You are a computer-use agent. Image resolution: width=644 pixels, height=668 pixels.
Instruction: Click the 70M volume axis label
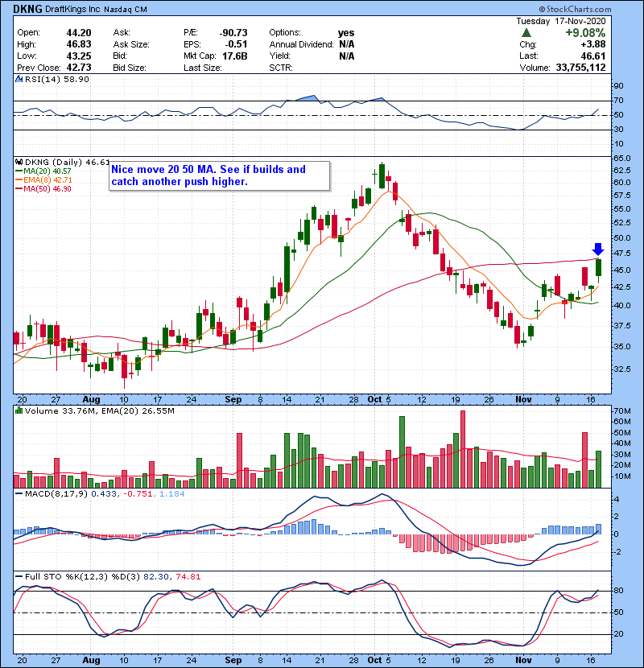coord(622,411)
